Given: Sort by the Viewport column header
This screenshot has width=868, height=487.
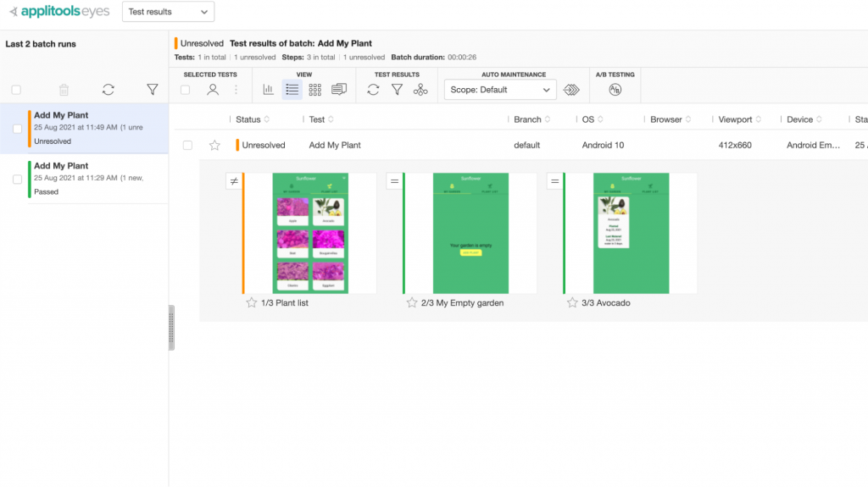Looking at the screenshot, I should (738, 119).
